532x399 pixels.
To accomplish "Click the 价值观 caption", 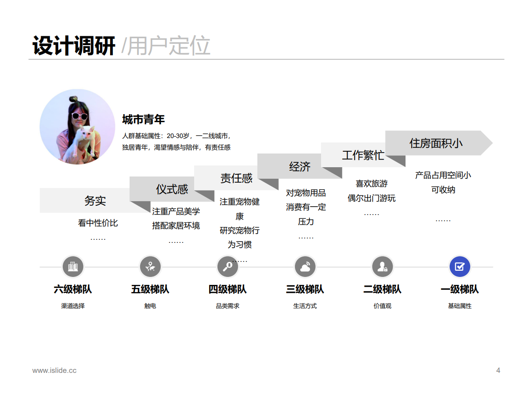I will [383, 306].
